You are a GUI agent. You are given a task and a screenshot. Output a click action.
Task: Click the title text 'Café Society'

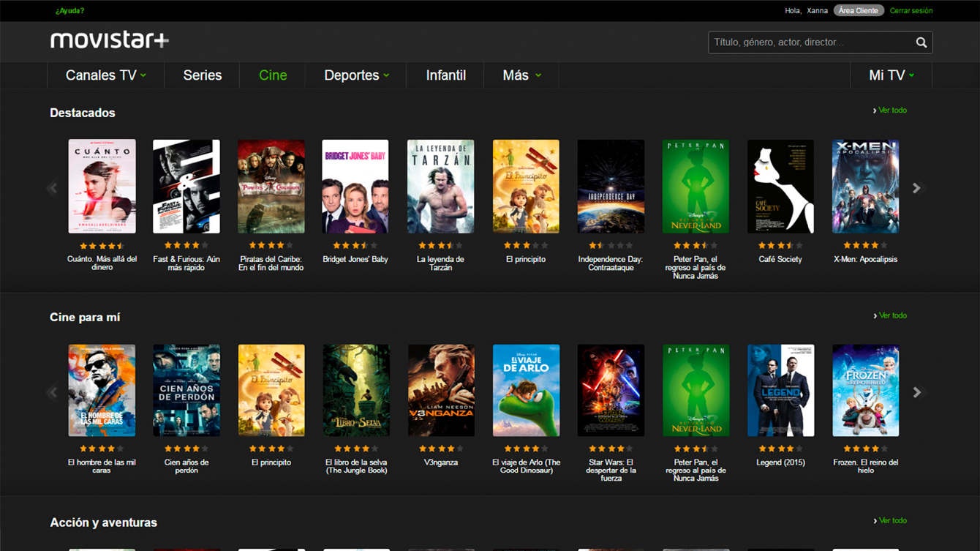(780, 259)
